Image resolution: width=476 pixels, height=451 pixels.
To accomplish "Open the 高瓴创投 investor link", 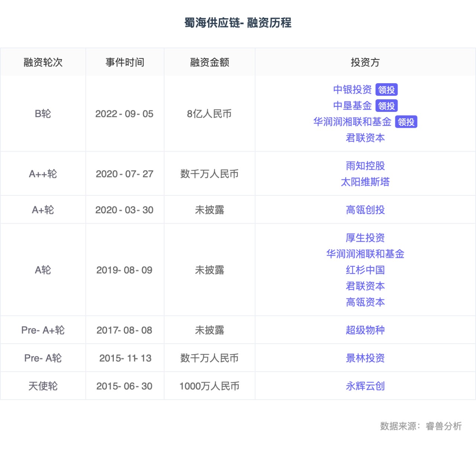I will 365,210.
